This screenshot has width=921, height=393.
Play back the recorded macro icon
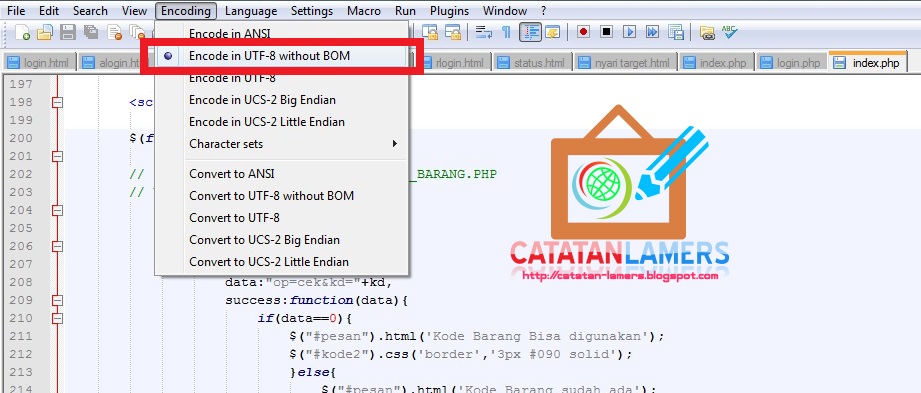[630, 32]
